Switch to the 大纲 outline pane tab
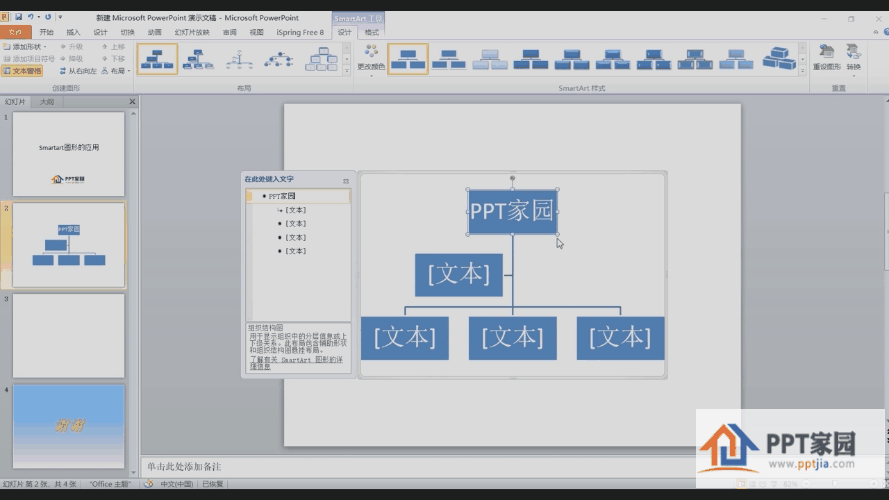Image resolution: width=889 pixels, height=500 pixels. pos(46,101)
